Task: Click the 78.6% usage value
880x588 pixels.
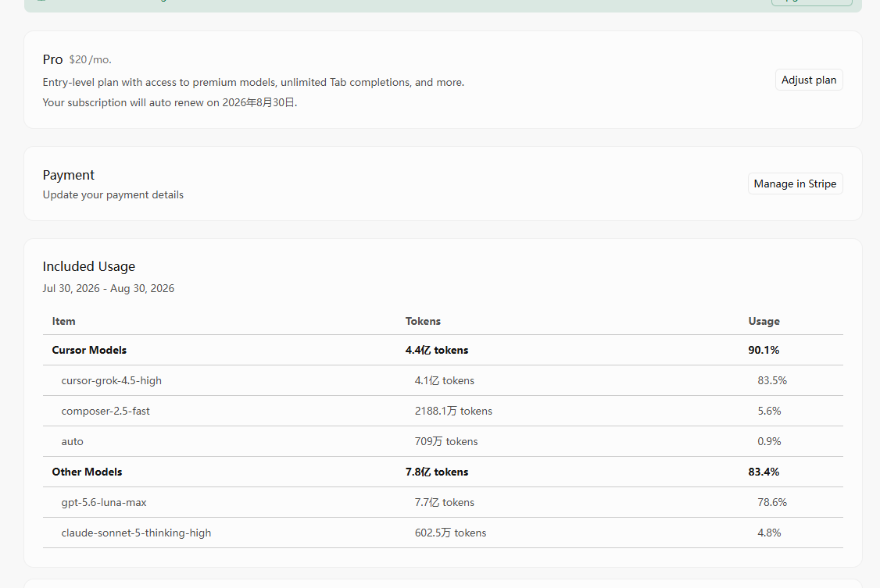Action: coord(772,502)
